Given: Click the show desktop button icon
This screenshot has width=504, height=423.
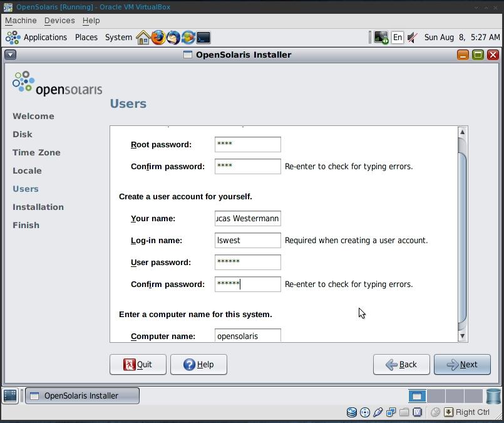Looking at the screenshot, I should [10, 395].
